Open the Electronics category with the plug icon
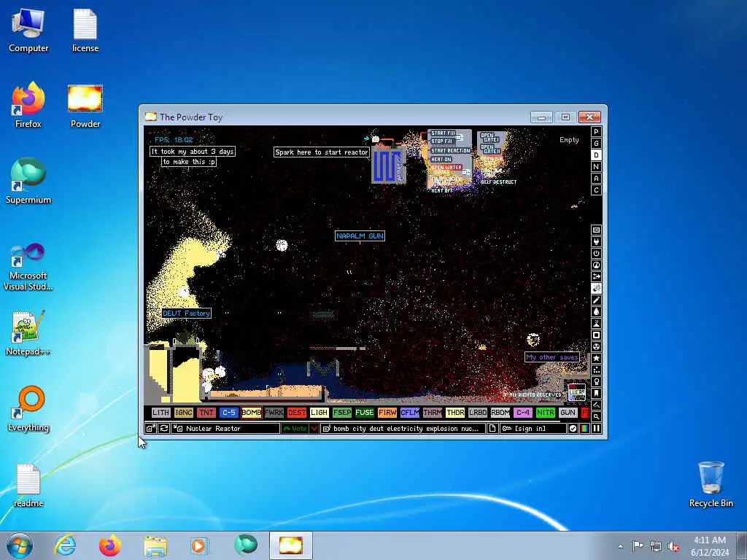Screen dimensions: 747x560 (x=596, y=242)
